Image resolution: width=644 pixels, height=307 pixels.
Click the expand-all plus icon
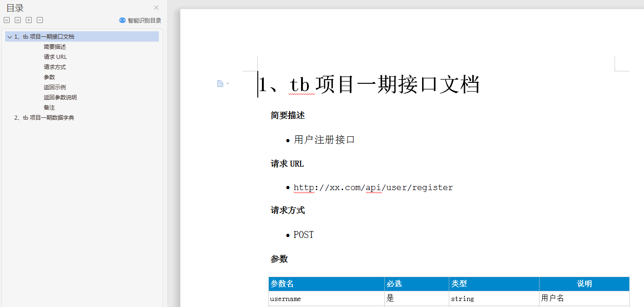(29, 20)
